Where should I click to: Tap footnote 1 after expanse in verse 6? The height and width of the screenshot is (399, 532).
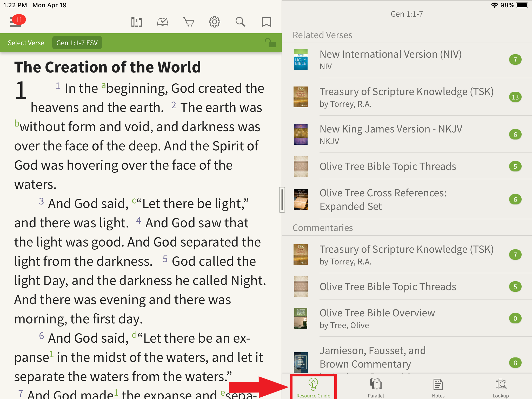point(51,354)
